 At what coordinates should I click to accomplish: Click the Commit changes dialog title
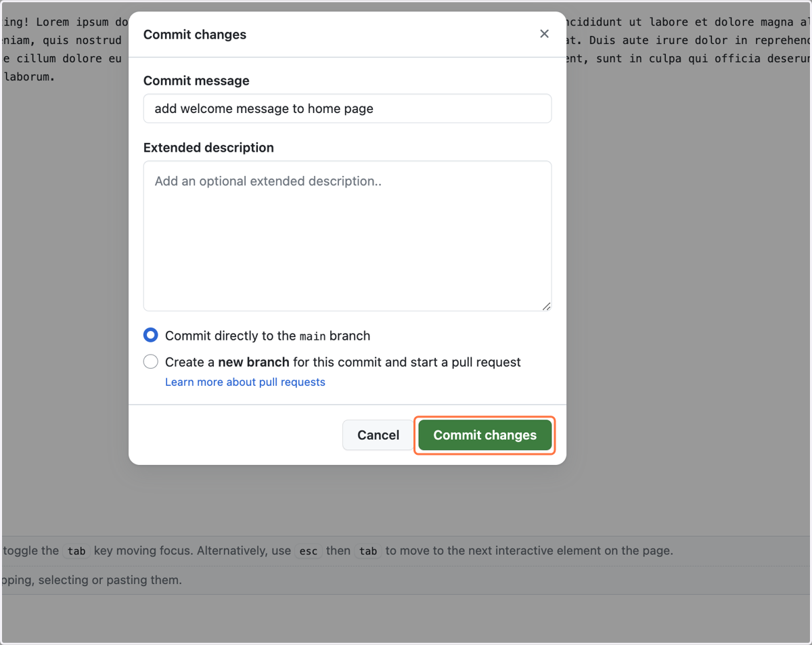pyautogui.click(x=195, y=35)
